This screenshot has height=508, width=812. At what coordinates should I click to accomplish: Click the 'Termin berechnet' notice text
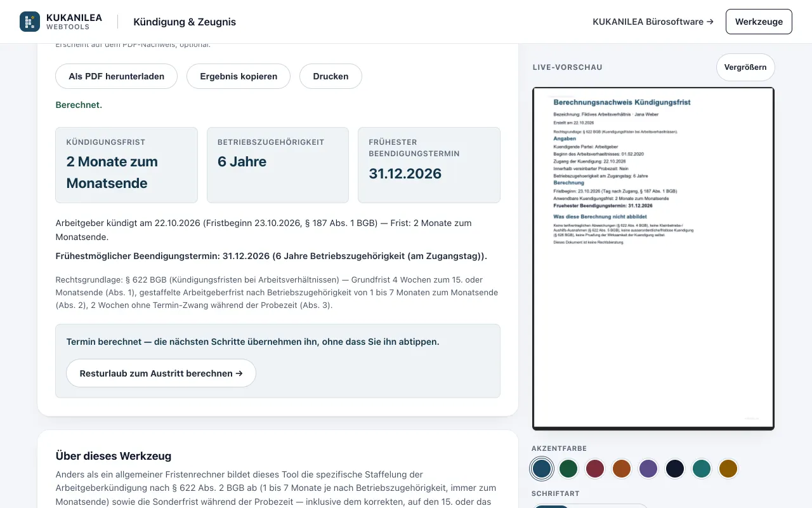(x=252, y=342)
